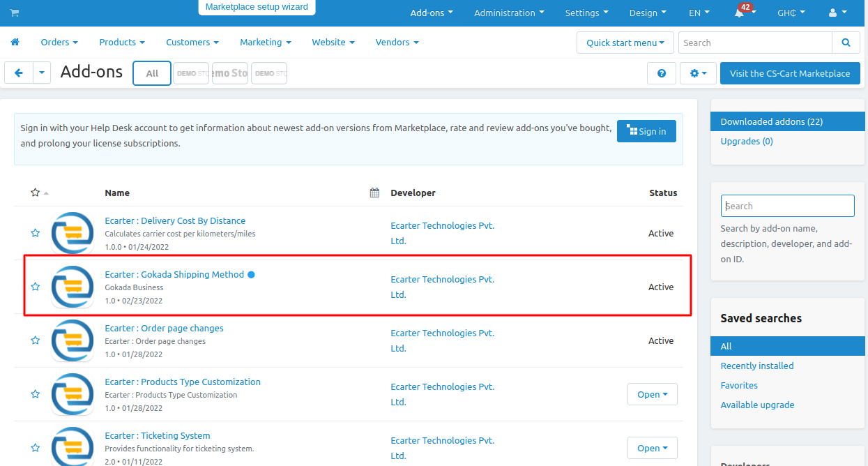Click Gokada Shipping Method logo thumbnail
The height and width of the screenshot is (466, 868).
[73, 287]
